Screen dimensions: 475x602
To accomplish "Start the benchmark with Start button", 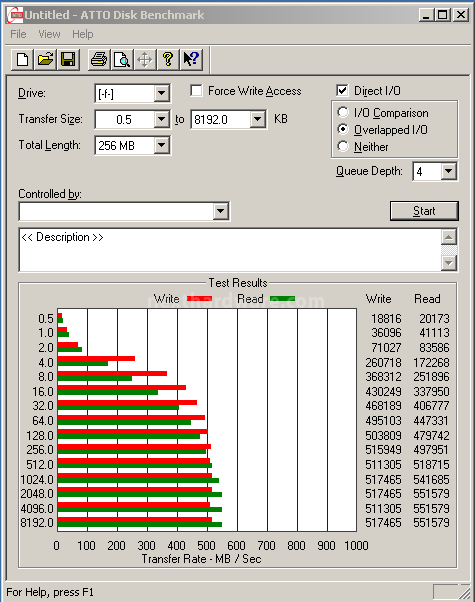I will tap(424, 211).
